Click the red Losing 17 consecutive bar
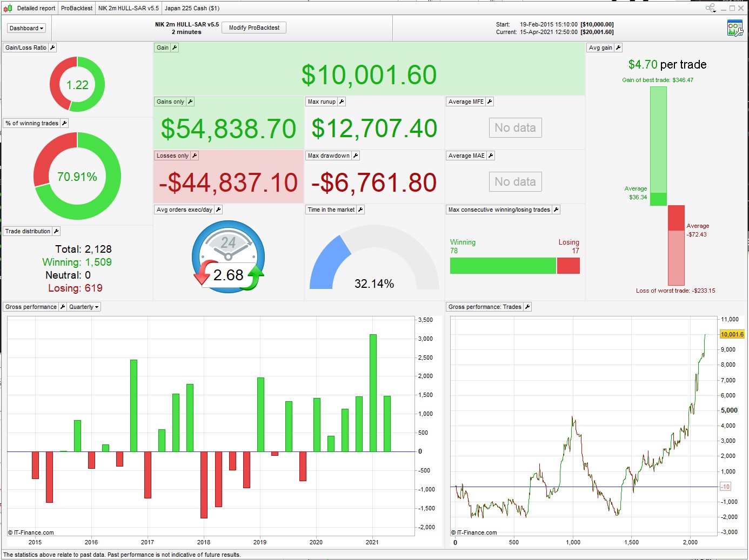Image resolution: width=749 pixels, height=560 pixels. [569, 266]
